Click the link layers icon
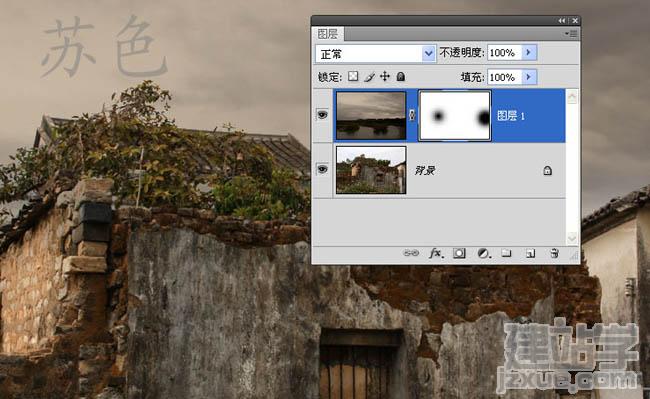 pyautogui.click(x=411, y=253)
